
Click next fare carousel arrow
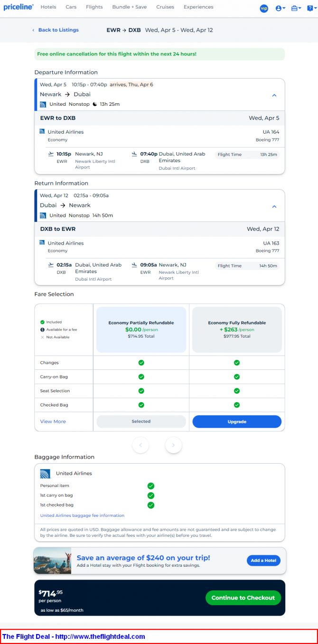174,445
